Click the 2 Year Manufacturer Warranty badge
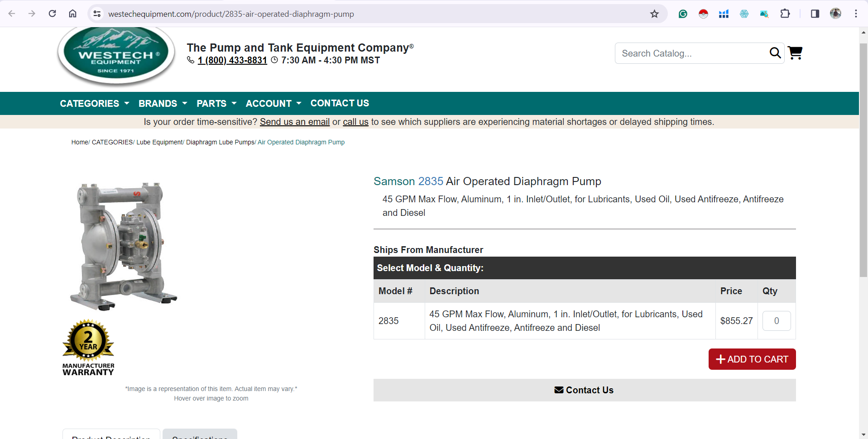The width and height of the screenshot is (868, 439). click(88, 348)
